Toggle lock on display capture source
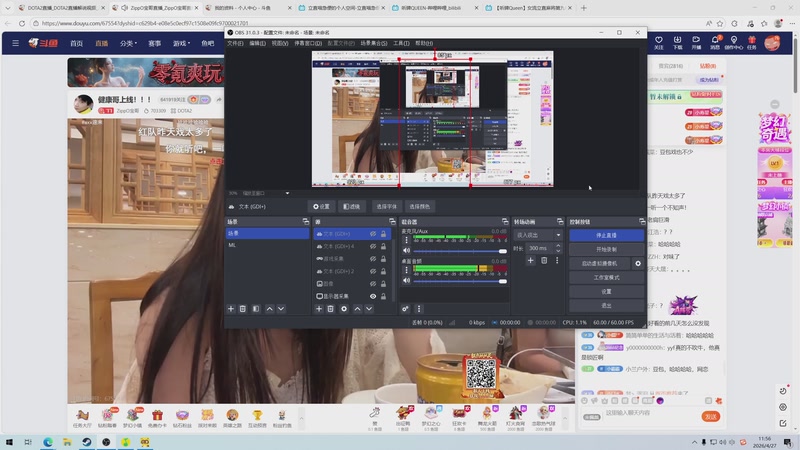Screen dimensions: 800x450 tap(383, 296)
